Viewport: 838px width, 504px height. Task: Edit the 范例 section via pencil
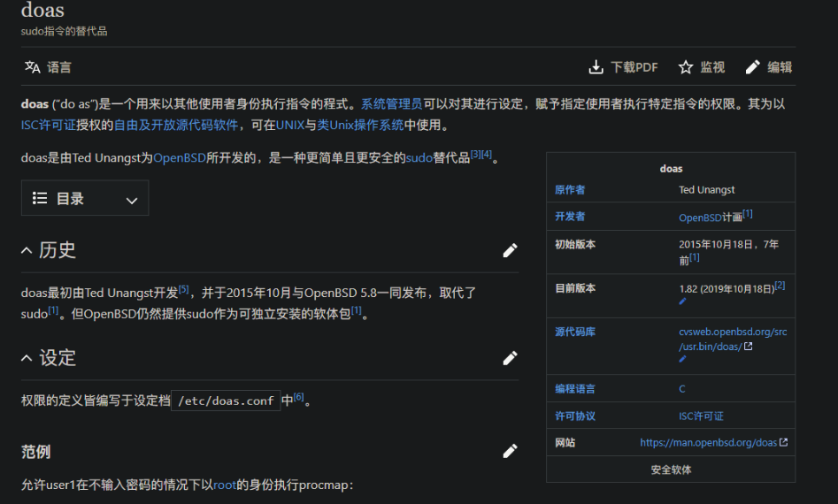[511, 451]
